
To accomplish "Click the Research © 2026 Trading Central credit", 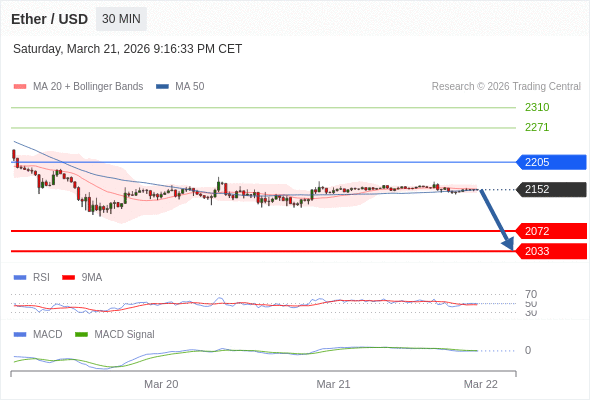I will (x=506, y=87).
